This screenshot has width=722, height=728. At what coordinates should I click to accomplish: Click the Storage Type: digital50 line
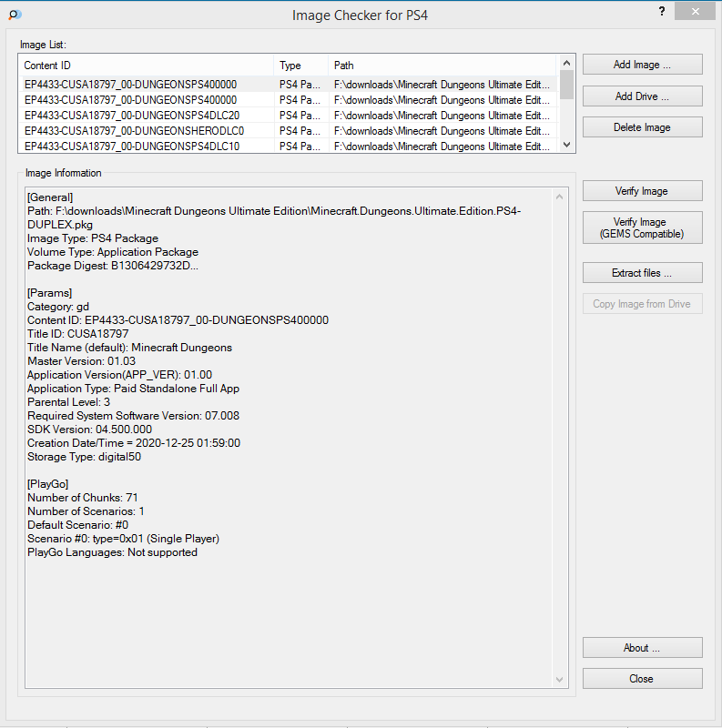click(x=84, y=457)
